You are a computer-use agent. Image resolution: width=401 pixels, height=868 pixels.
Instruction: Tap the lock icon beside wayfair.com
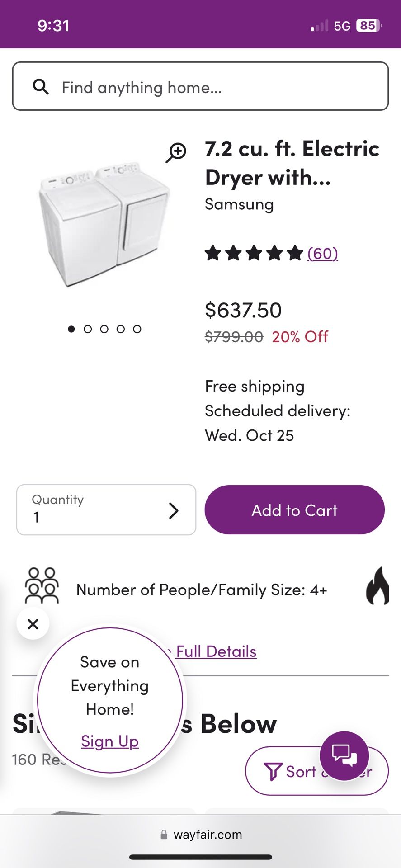point(164,835)
